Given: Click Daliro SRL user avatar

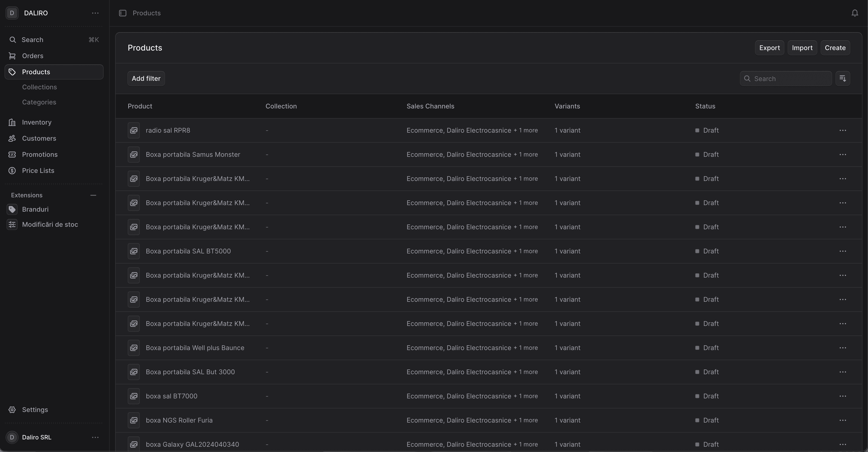Looking at the screenshot, I should pyautogui.click(x=12, y=437).
